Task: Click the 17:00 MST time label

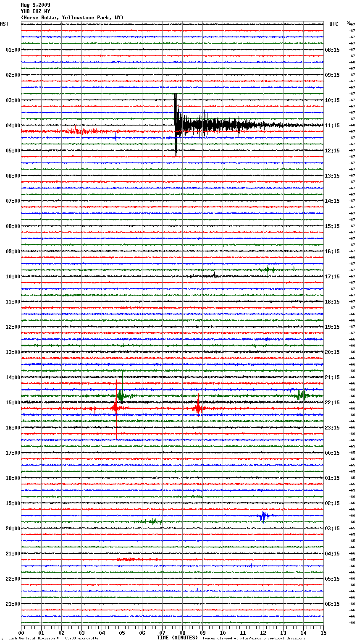Action: pyautogui.click(x=13, y=453)
